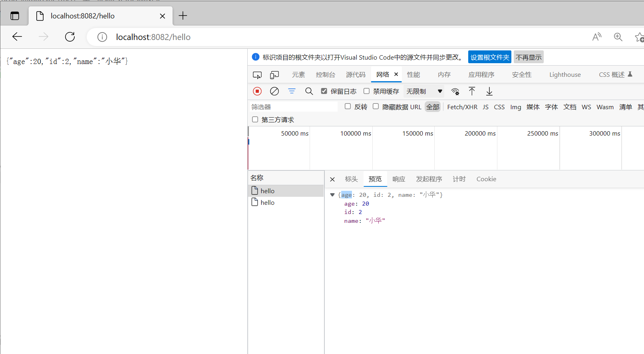Click 设置根文件夹 button
Viewport: 644px width, 354px height.
click(x=490, y=57)
